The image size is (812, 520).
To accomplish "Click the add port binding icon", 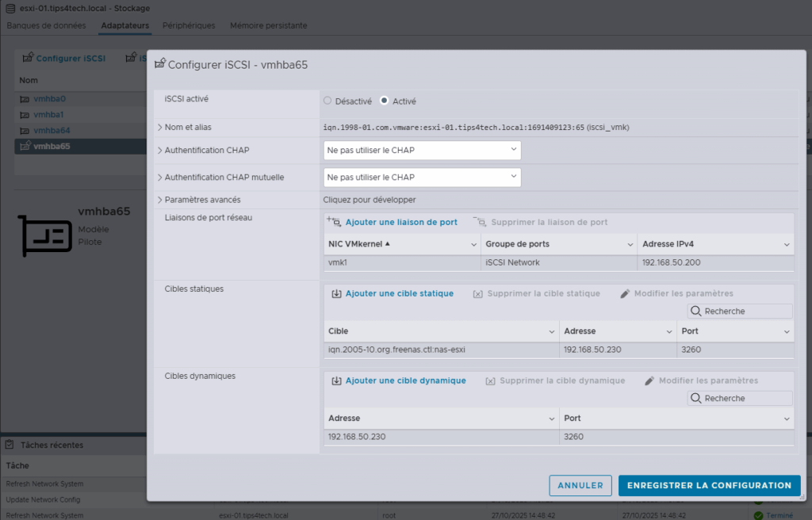I will pyautogui.click(x=334, y=223).
